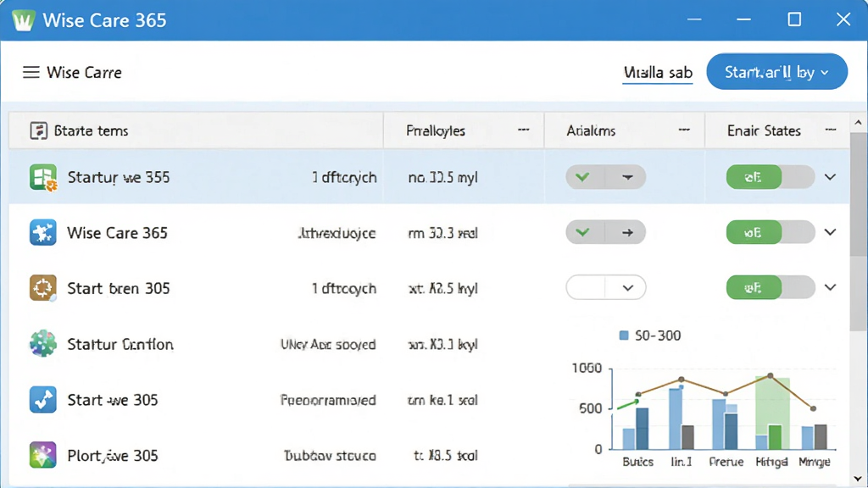Click the Wise Care 365 logo in title bar
The width and height of the screenshot is (868, 488).
click(23, 20)
